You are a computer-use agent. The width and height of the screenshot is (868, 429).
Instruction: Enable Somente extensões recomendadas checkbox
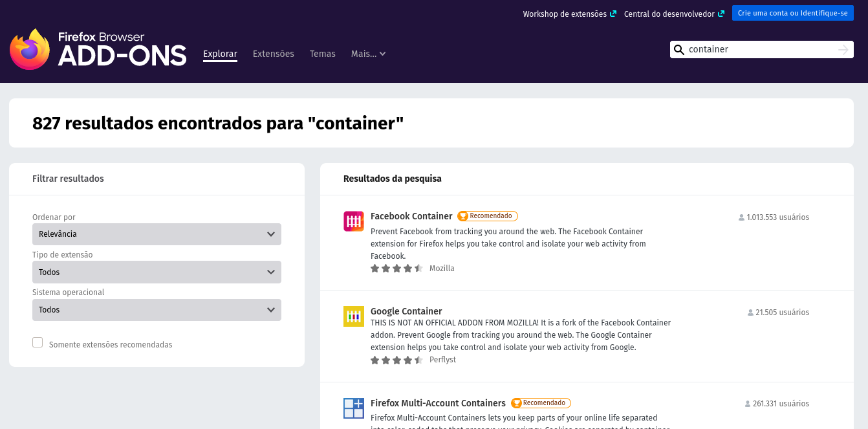(38, 342)
